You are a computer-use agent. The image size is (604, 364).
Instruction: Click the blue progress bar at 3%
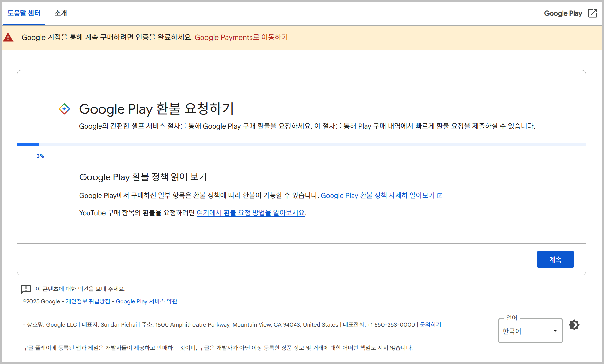[x=29, y=145]
